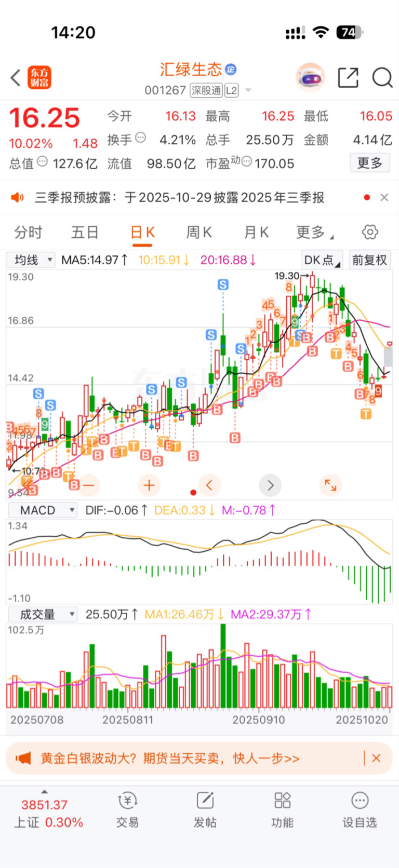Image resolution: width=399 pixels, height=868 pixels.
Task: Open the 成交量 indicator dropdown
Action: coord(43,615)
